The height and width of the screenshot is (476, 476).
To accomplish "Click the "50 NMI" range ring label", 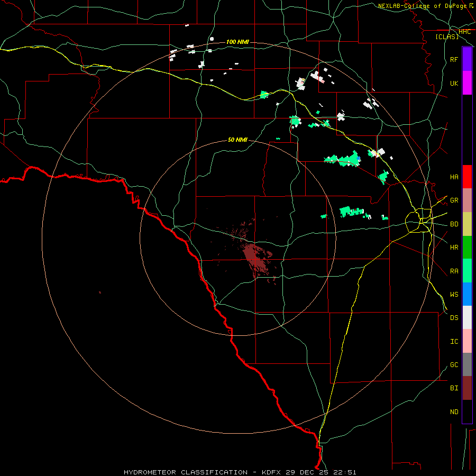I will click(x=237, y=140).
